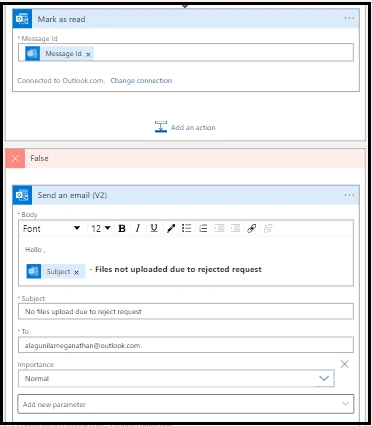
Task: Open the font color pen tool
Action: coord(171,228)
